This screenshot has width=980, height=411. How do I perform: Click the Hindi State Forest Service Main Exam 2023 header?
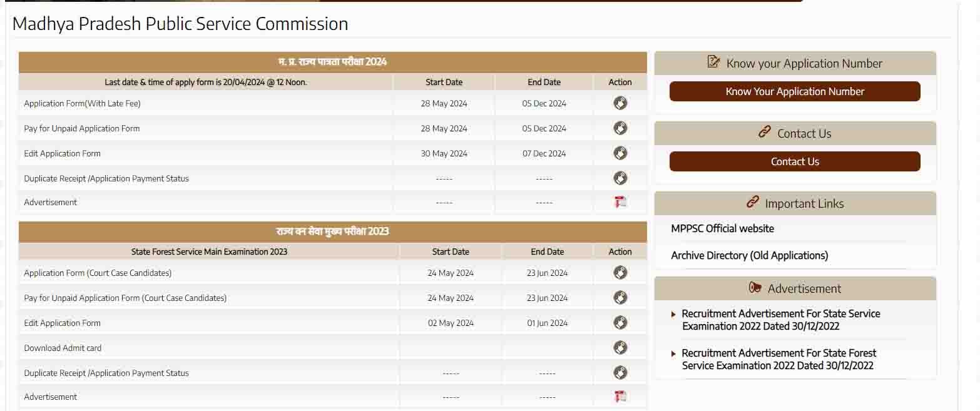coord(332,231)
